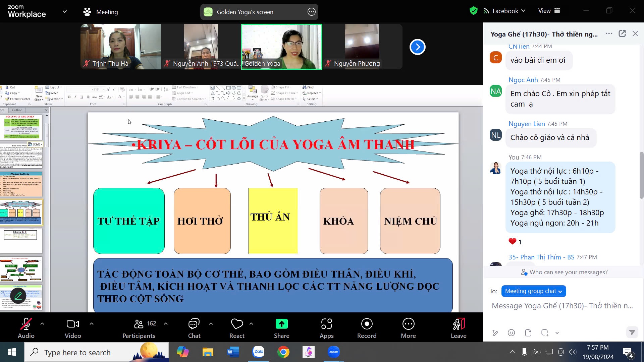This screenshot has height=362, width=644.
Task: Select Trịnh Thu Hà video thumbnail
Action: (121, 47)
